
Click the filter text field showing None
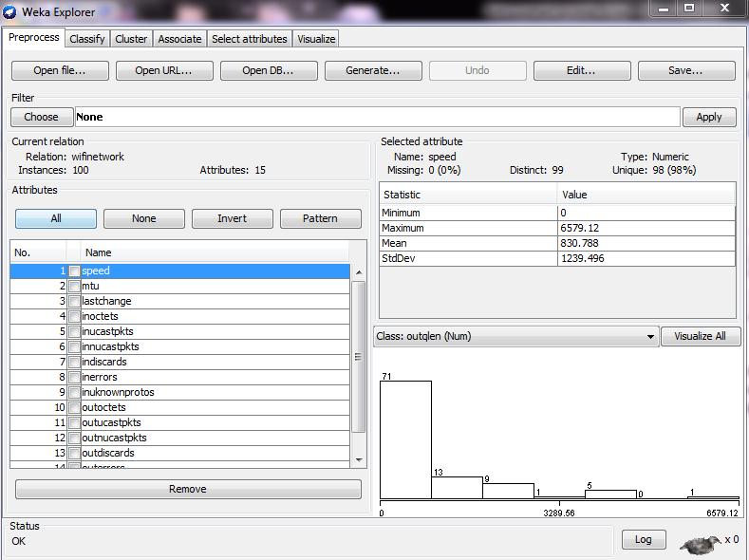(378, 117)
